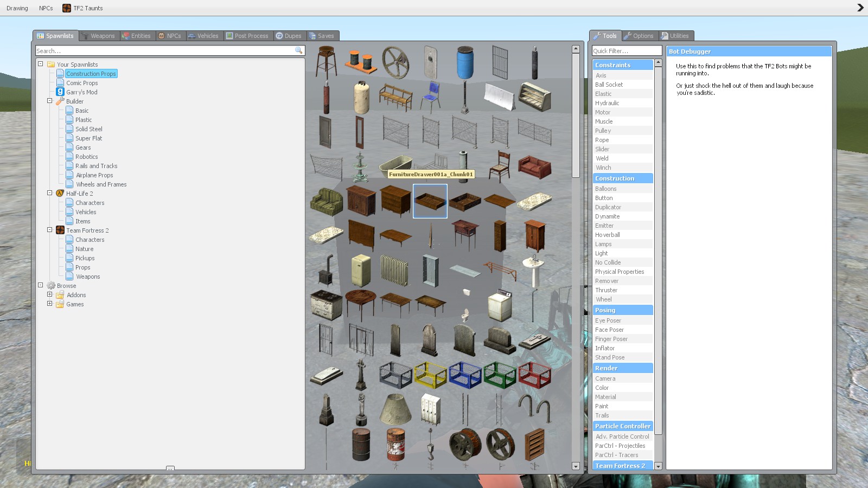The image size is (868, 488).
Task: Select the Rope constraint tool
Action: pos(623,140)
